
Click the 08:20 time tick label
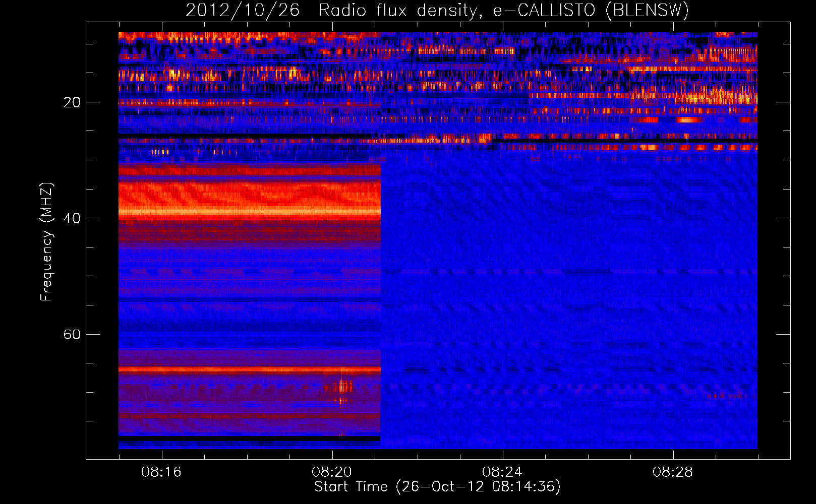coord(332,472)
